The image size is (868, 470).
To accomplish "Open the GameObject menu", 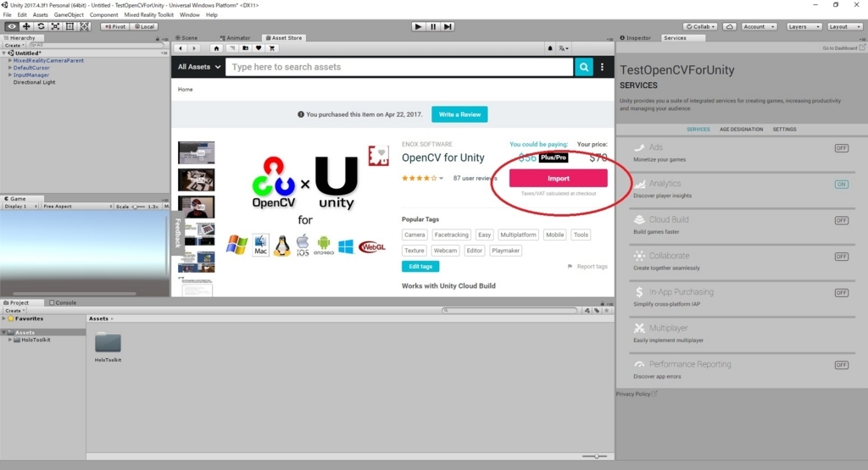I will click(x=69, y=15).
